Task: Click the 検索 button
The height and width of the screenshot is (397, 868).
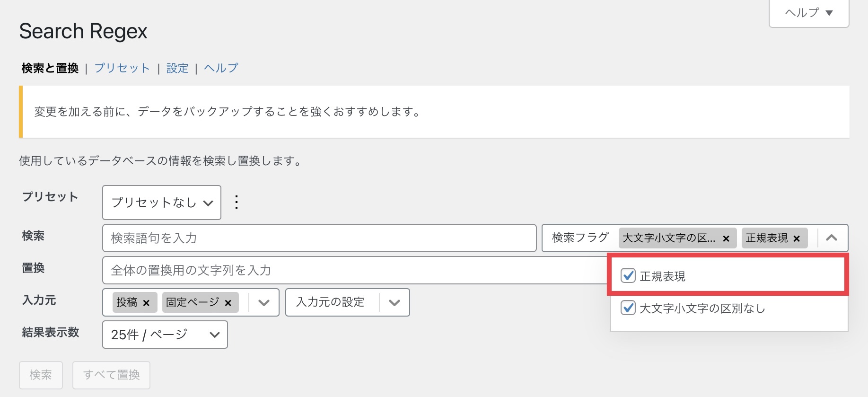Action: [41, 375]
